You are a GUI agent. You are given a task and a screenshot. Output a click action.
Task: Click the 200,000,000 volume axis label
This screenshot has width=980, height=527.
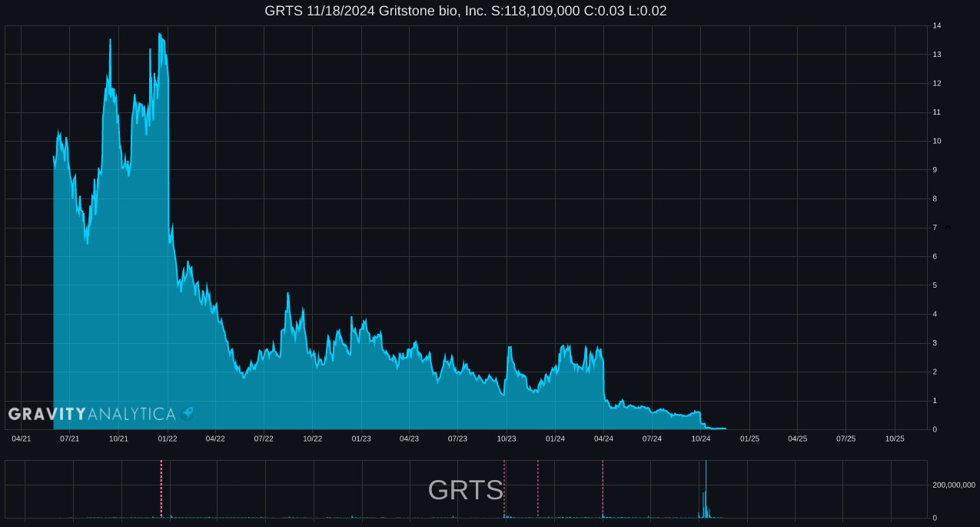point(954,485)
